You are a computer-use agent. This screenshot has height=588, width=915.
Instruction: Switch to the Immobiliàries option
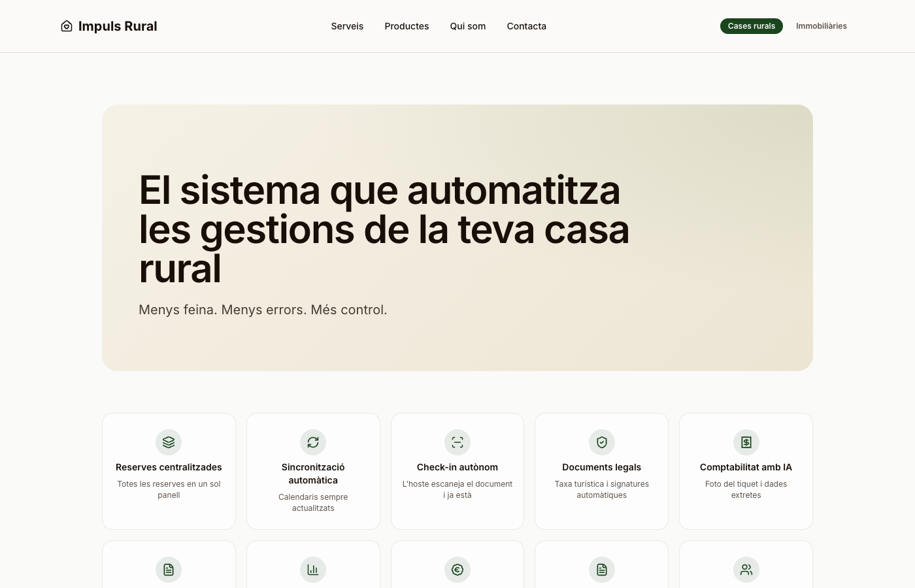(822, 26)
